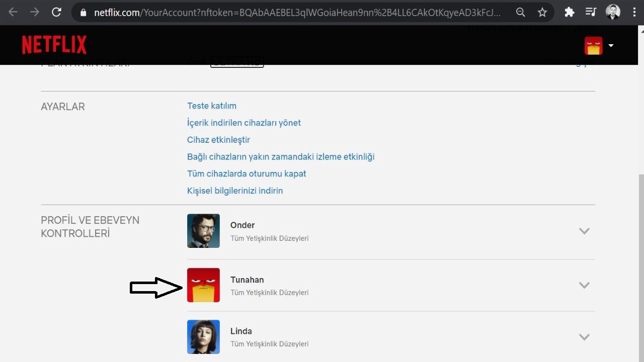
Task: Open the Netflix header profile avatar
Action: pos(593,46)
